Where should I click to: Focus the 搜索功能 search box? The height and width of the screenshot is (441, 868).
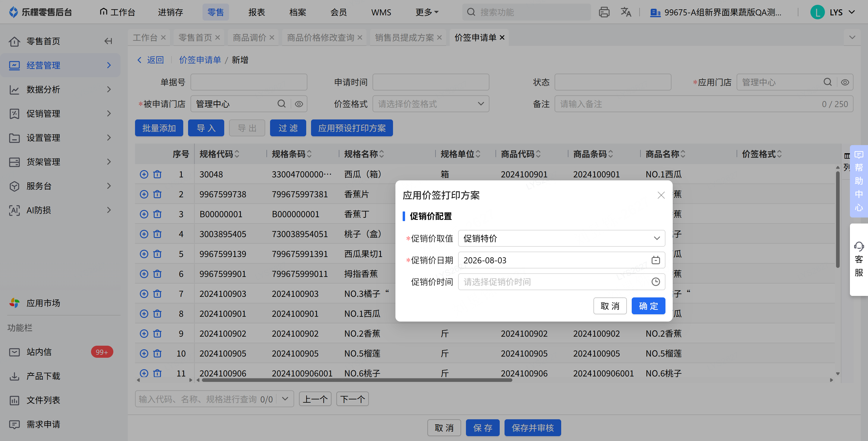tap(526, 12)
